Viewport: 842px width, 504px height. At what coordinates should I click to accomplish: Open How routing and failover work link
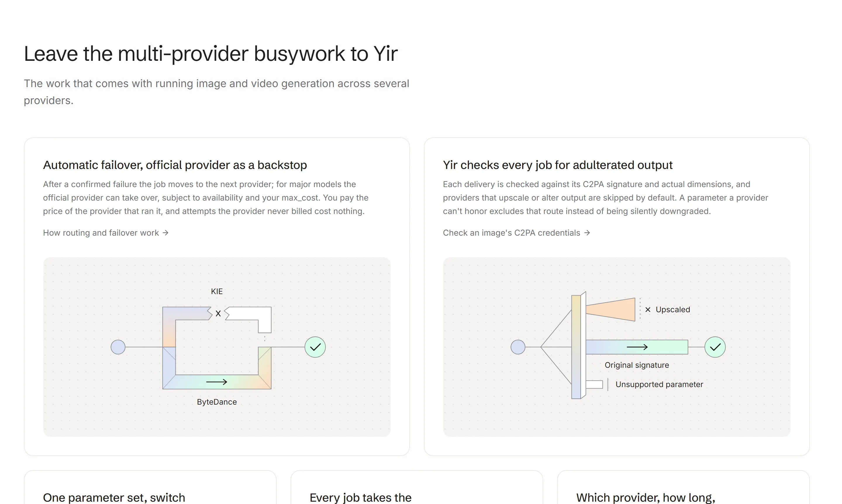coord(106,233)
